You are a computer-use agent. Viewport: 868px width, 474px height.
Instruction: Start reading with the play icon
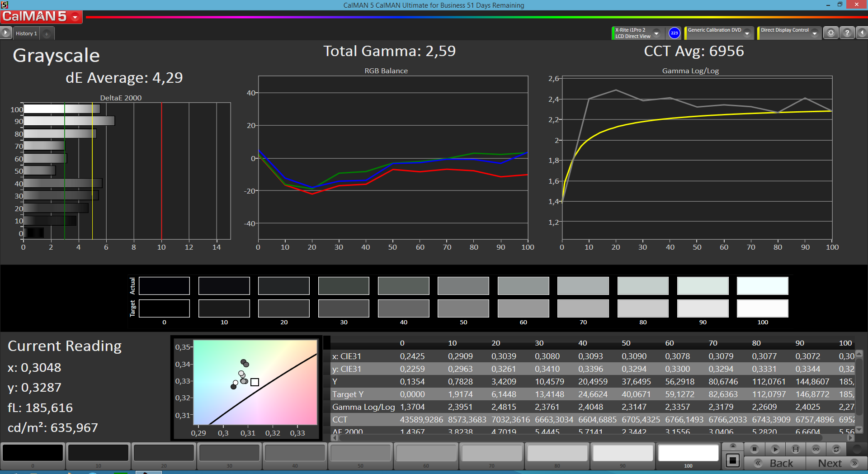[775, 449]
